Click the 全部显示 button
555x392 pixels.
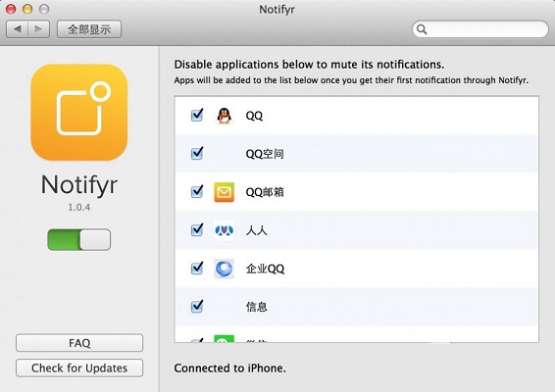coord(89,29)
